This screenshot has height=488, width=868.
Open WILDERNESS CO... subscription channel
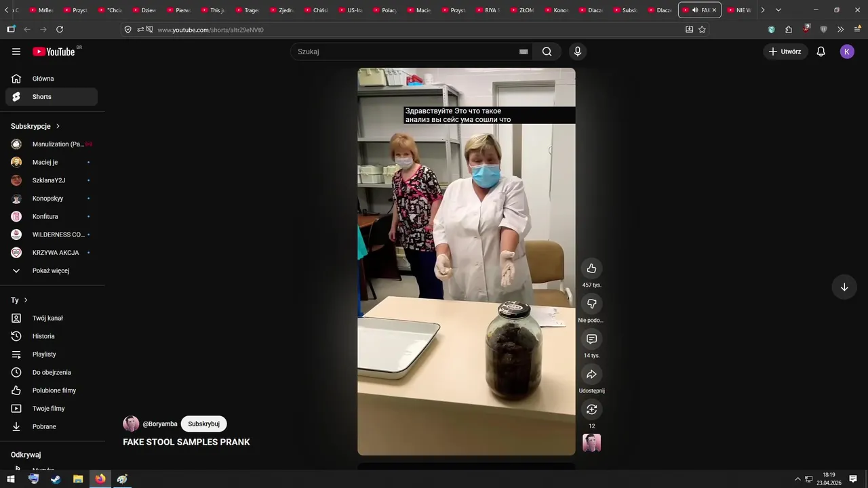pyautogui.click(x=52, y=235)
